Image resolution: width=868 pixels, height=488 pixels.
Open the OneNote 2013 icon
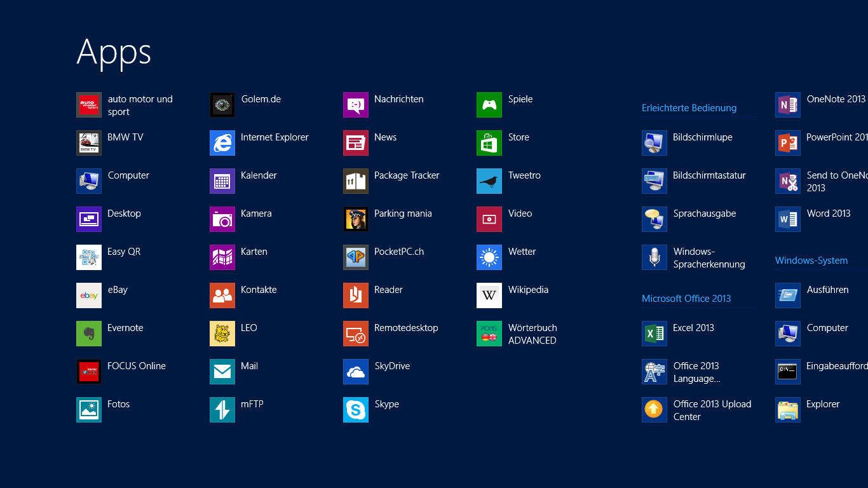788,105
